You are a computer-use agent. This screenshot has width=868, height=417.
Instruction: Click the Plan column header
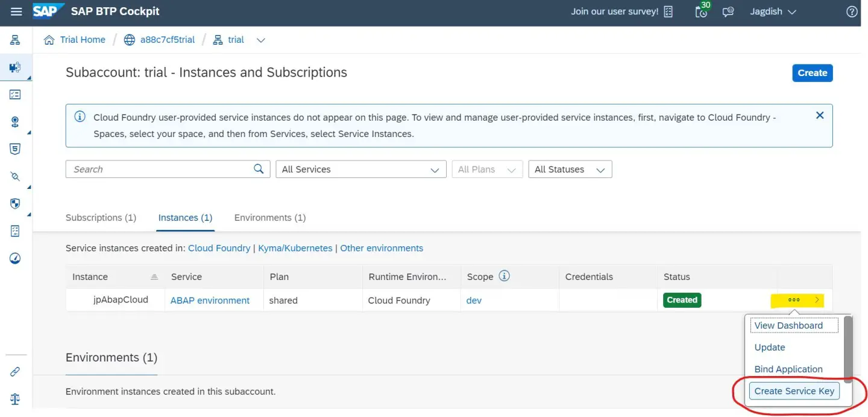pyautogui.click(x=313, y=276)
